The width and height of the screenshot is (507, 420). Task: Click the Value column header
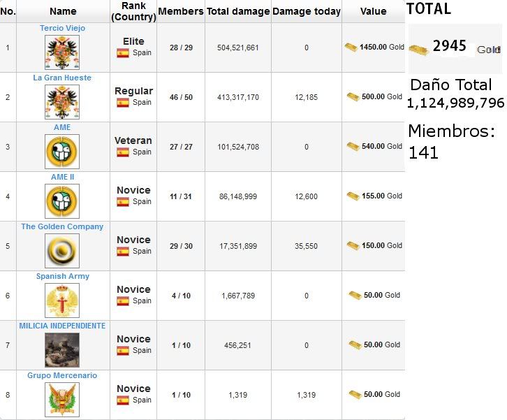tap(373, 11)
